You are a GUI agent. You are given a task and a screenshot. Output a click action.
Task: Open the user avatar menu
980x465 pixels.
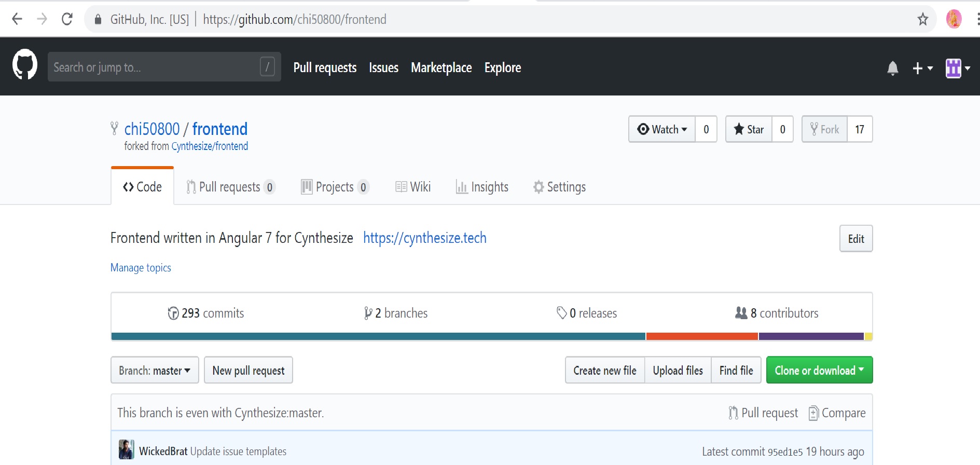tap(957, 68)
